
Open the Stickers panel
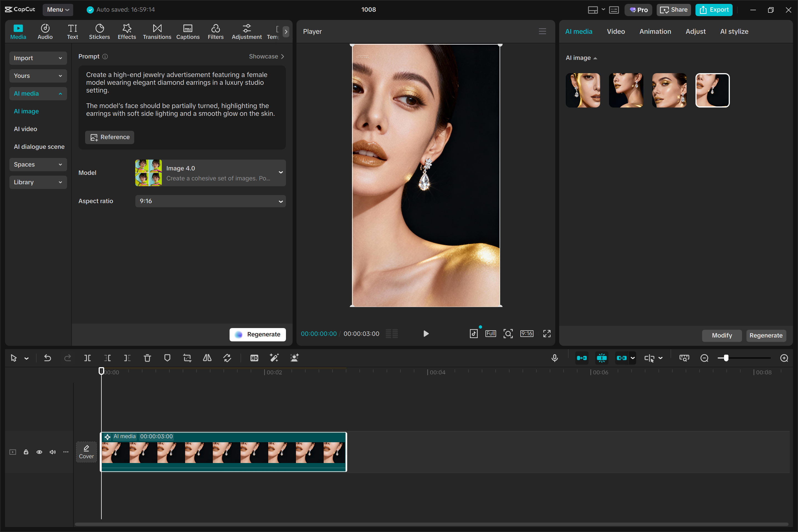click(x=99, y=31)
